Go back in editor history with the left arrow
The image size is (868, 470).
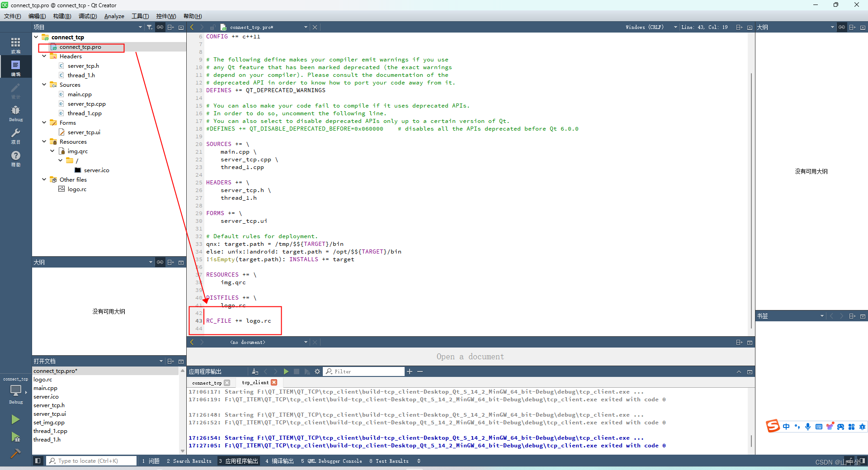pos(192,27)
